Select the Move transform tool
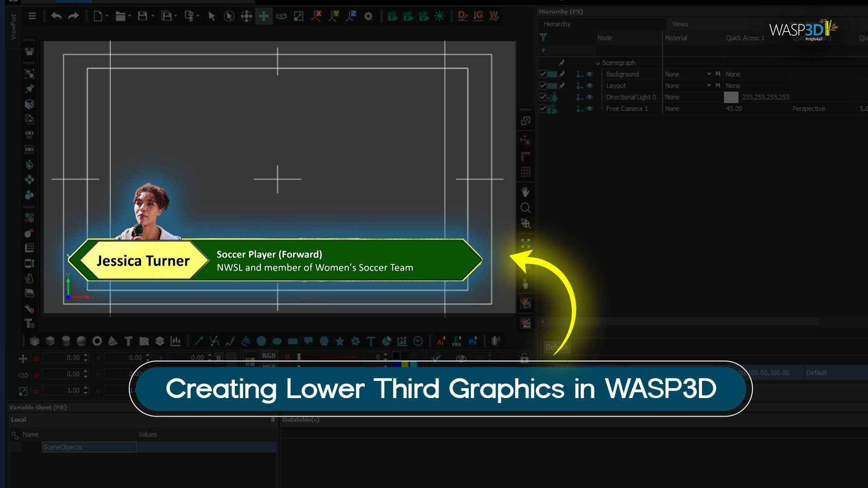Viewport: 868px width, 488px height. (x=264, y=16)
